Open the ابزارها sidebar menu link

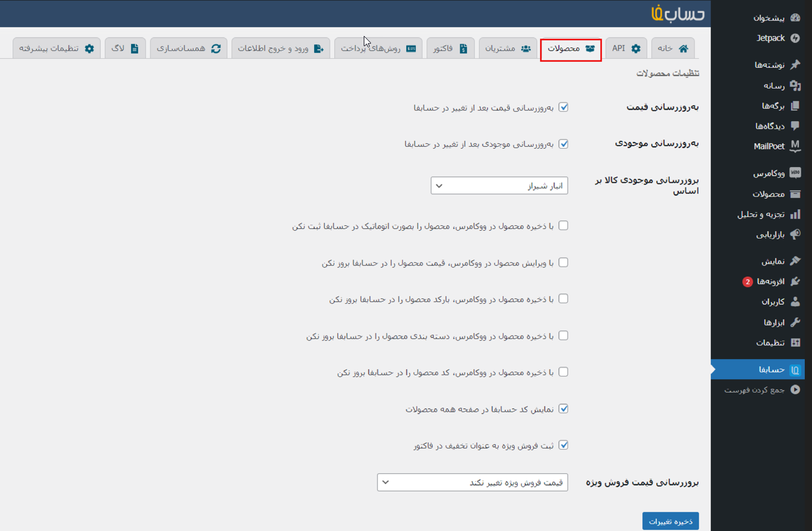pyautogui.click(x=774, y=322)
